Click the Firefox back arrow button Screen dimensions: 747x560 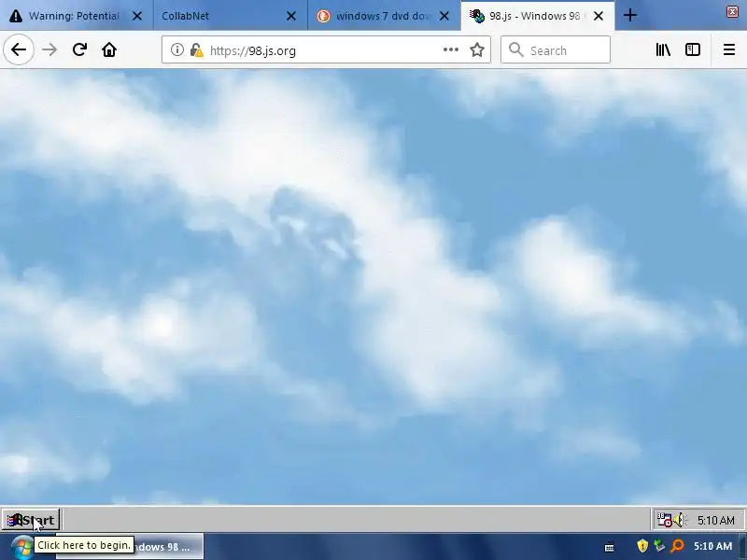(19, 49)
